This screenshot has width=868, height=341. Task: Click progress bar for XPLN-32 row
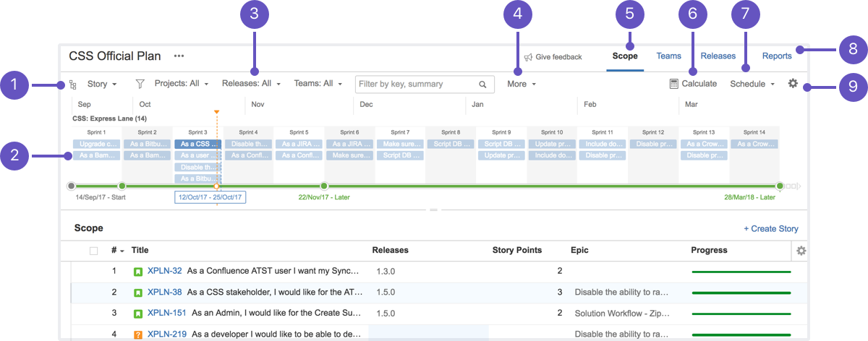pos(741,272)
